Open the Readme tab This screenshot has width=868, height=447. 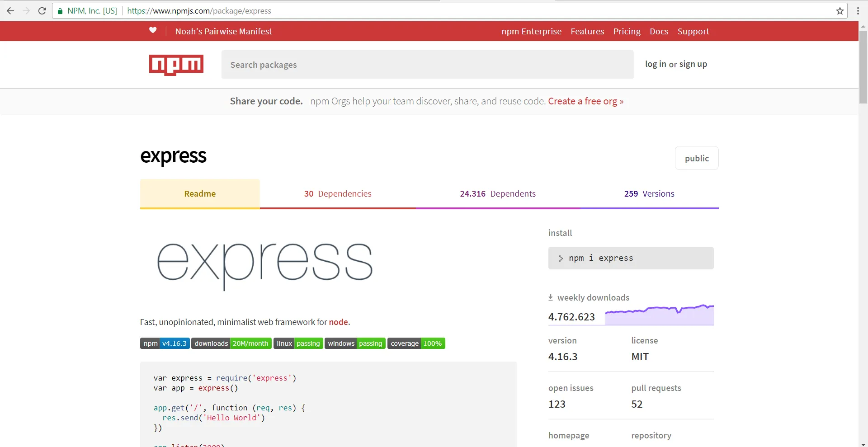tap(200, 194)
